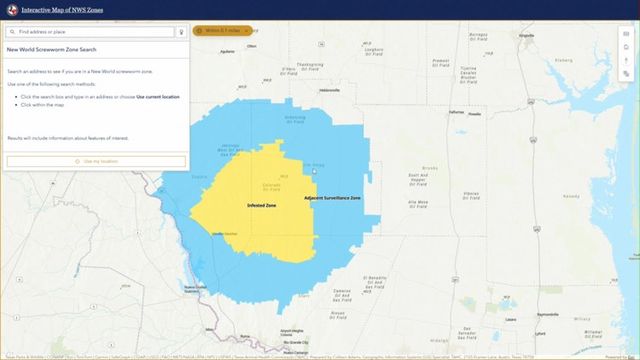Click the Raymondville label on the map
The image size is (640, 360).
click(x=548, y=314)
